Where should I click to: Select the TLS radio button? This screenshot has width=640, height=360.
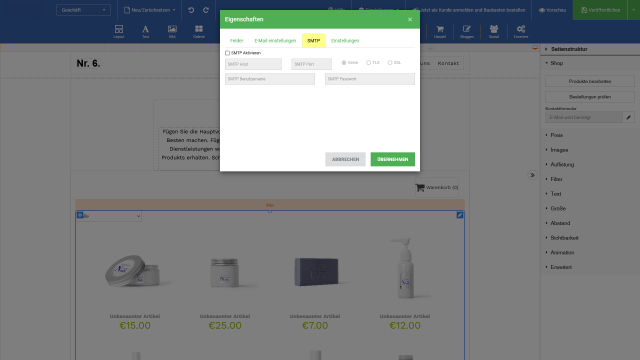(369, 62)
